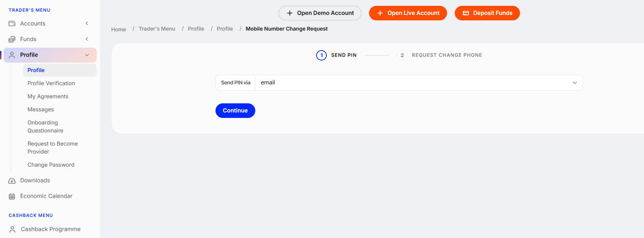
Task: Click the CASHBACK MENU section heading
Action: click(31, 215)
